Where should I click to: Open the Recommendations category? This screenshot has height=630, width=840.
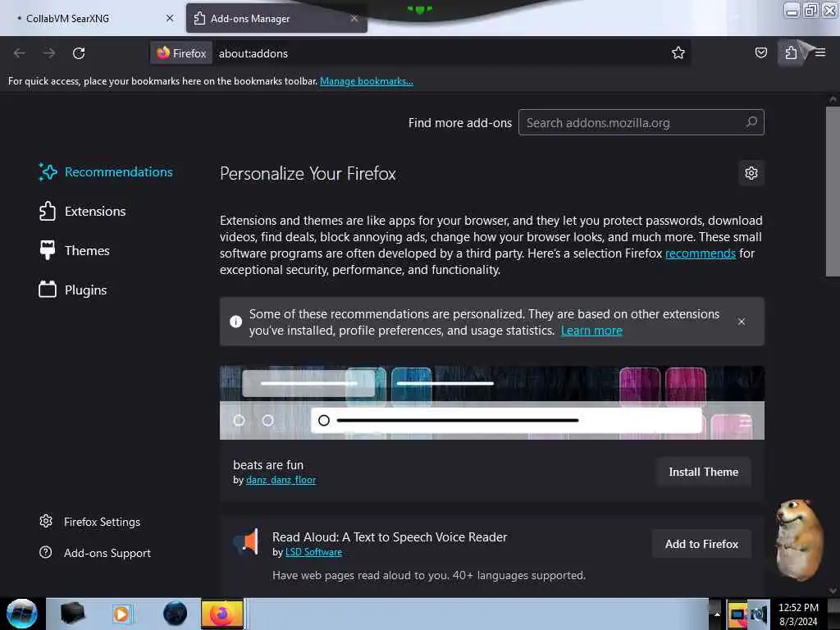(106, 172)
